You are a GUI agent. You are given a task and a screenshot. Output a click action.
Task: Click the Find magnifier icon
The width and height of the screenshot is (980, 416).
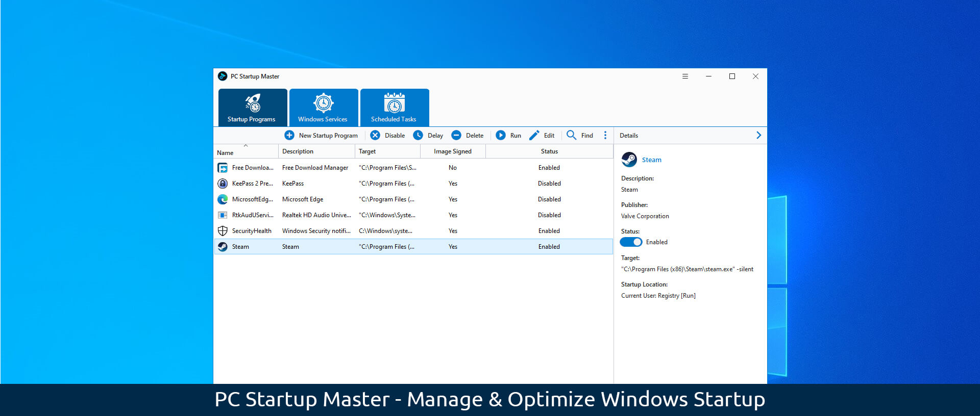[x=572, y=135]
